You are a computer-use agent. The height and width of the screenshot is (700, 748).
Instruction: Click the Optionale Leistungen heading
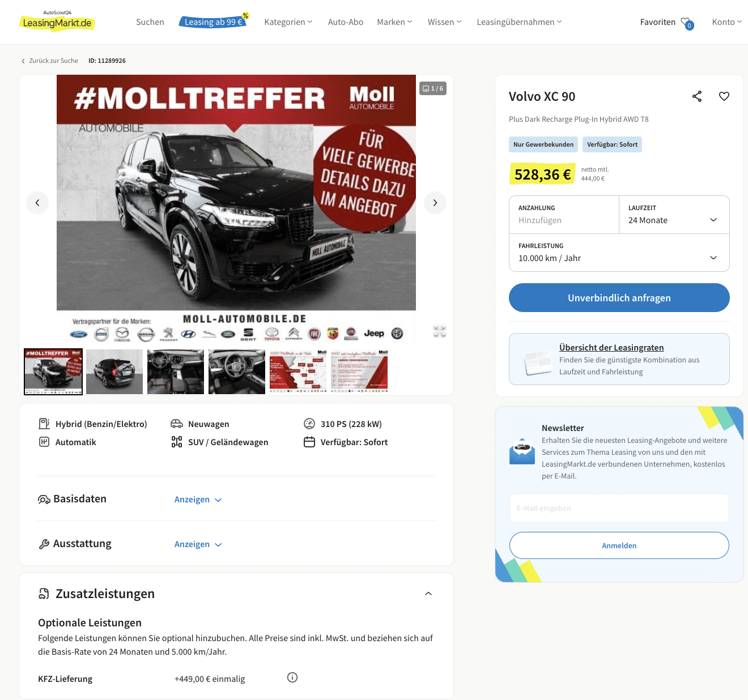click(x=90, y=622)
